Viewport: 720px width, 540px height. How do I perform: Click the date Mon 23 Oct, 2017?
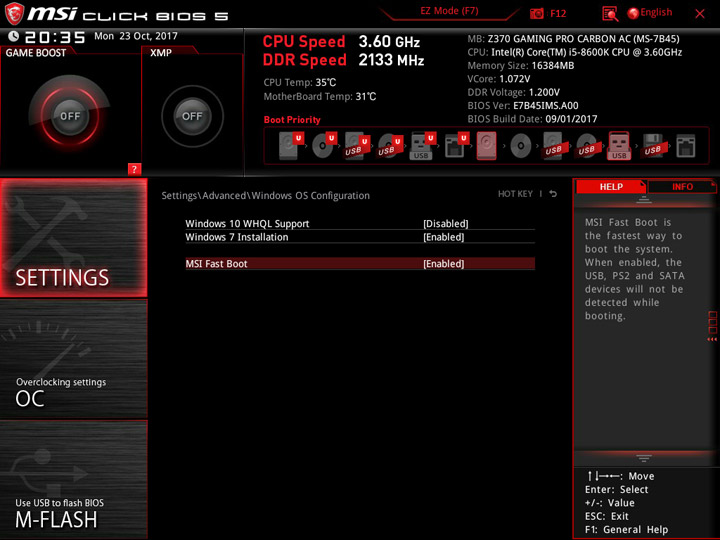click(x=136, y=36)
